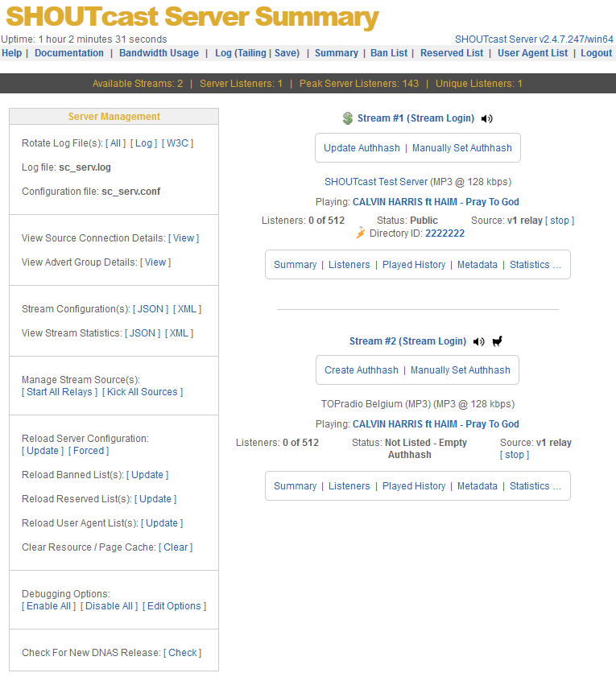View stream statistics in JSON format

tap(143, 333)
